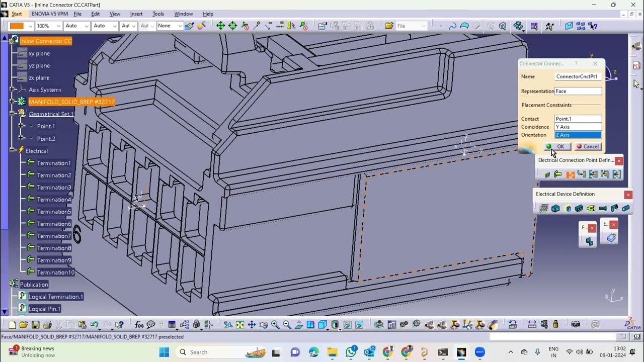644x362 pixels.
Task: Click the Orientation field showing Z Axis
Action: [578, 135]
